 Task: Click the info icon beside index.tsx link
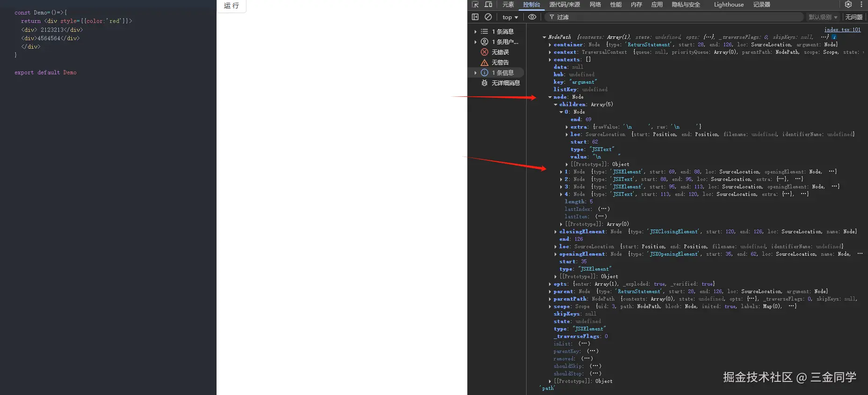[x=834, y=37]
